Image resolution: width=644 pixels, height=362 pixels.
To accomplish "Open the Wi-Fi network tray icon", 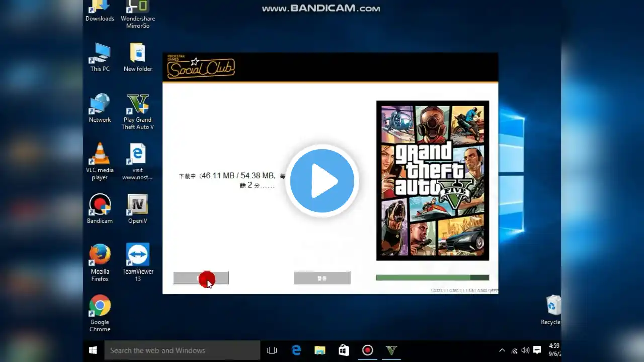I will click(514, 350).
